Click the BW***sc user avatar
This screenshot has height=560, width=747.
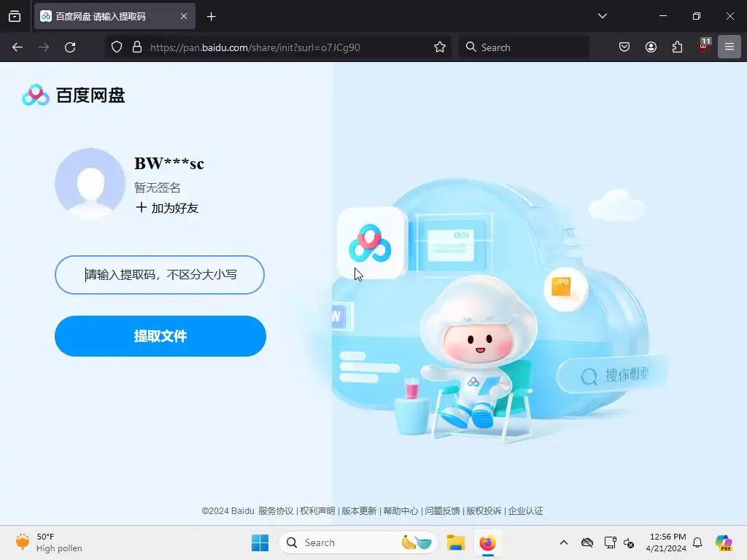[x=90, y=183]
